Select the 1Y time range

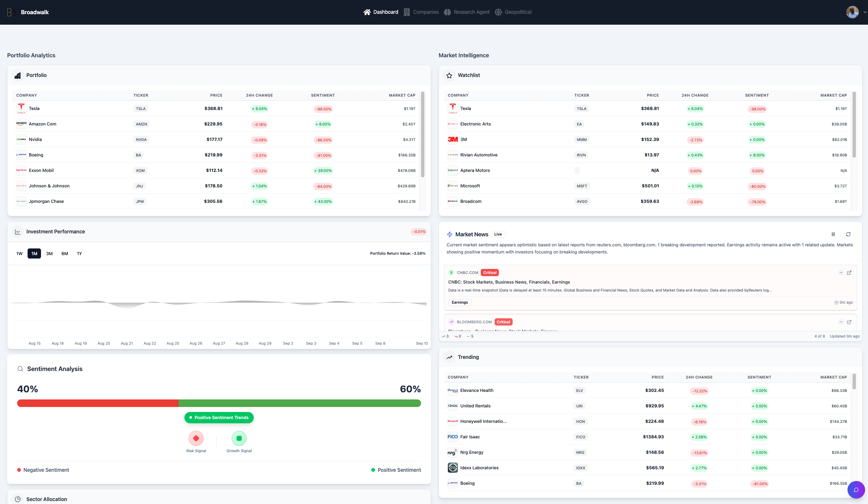(79, 253)
